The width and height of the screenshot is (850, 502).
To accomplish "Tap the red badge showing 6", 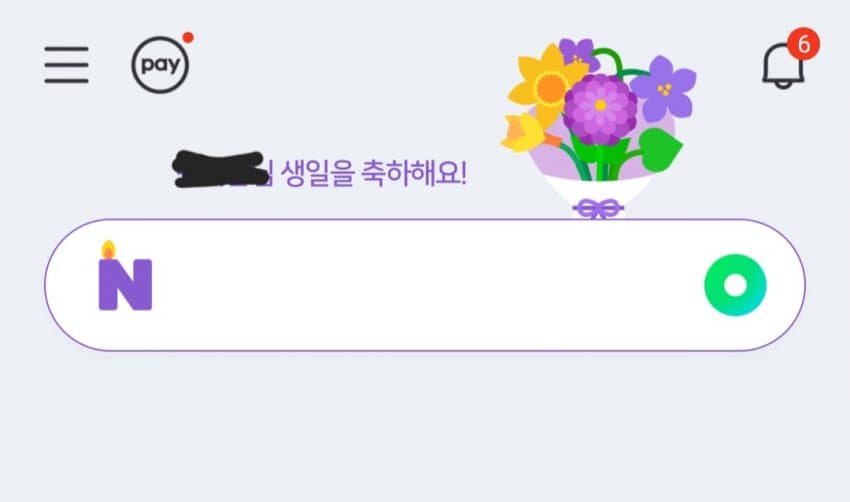I will 803,44.
